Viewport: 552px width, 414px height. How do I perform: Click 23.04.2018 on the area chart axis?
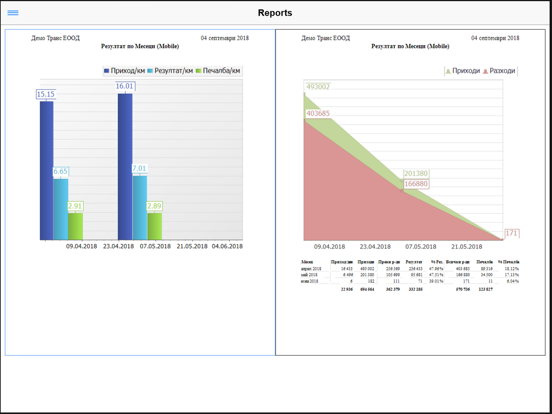(x=375, y=246)
